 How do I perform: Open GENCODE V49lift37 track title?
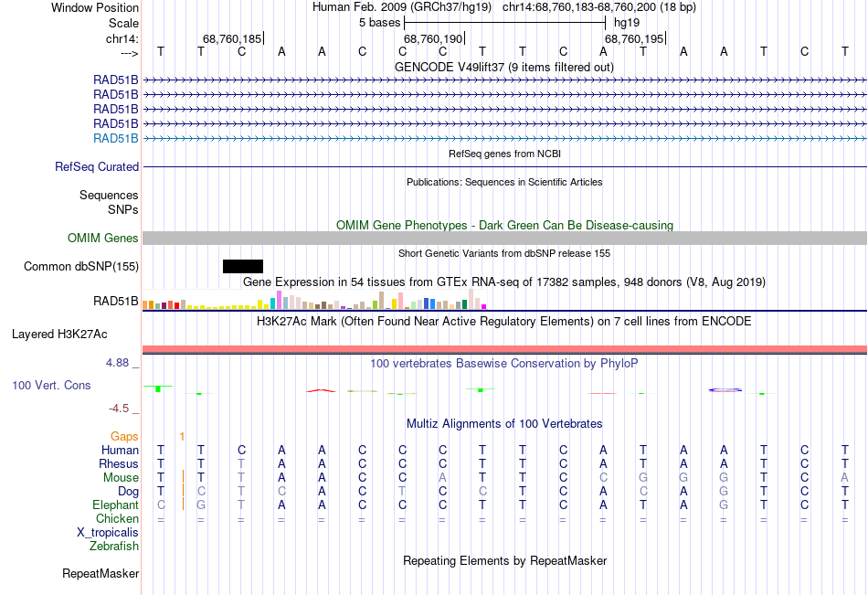tap(504, 67)
